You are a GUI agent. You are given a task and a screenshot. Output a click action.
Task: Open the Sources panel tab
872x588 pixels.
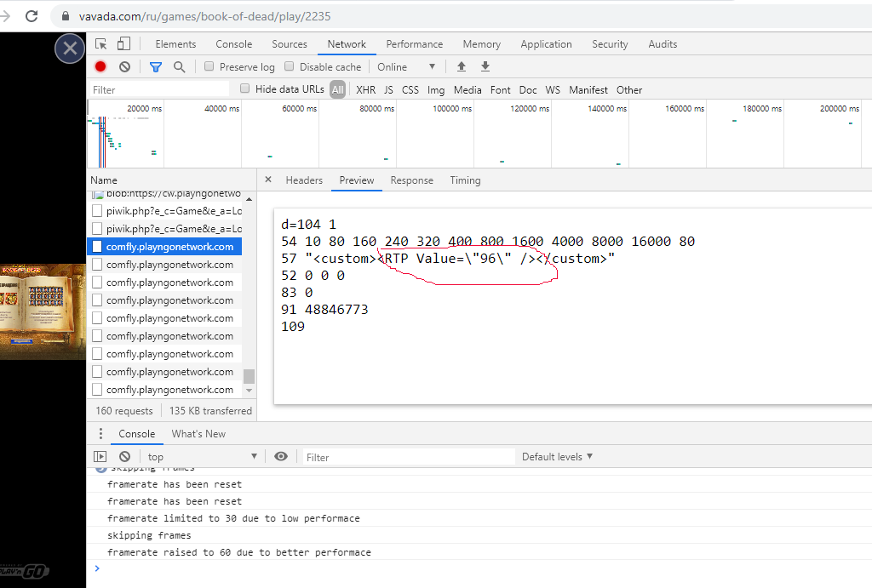click(290, 44)
